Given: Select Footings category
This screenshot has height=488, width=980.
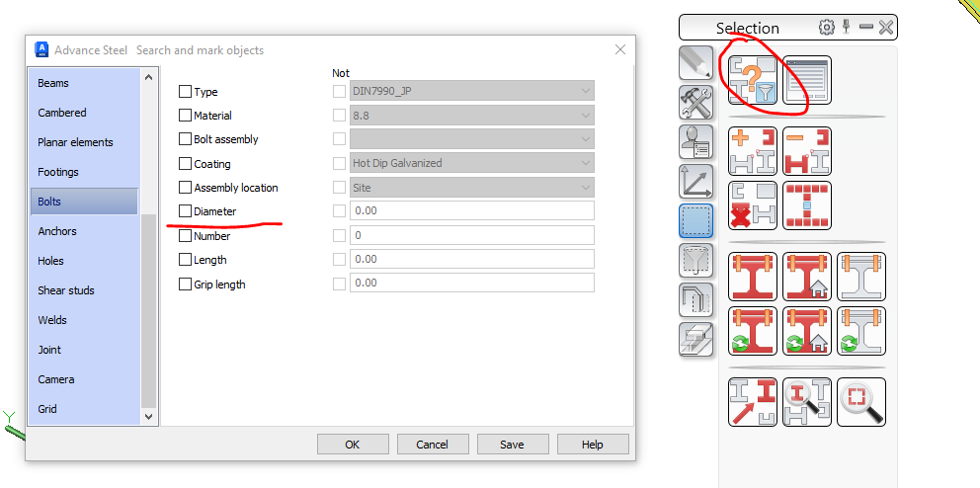Looking at the screenshot, I should [x=84, y=172].
